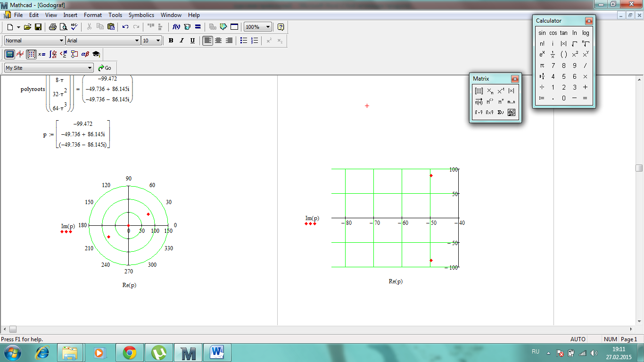Toggle the Matrix toolbar button
Screen dimensions: 644x362
[31, 54]
